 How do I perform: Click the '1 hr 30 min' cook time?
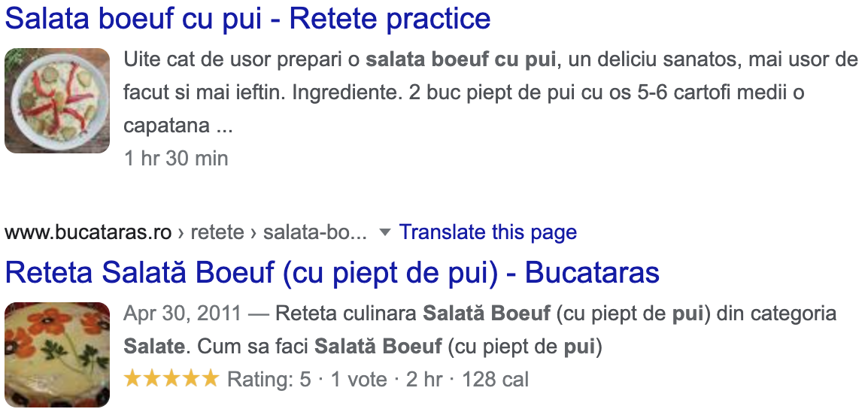(x=176, y=159)
